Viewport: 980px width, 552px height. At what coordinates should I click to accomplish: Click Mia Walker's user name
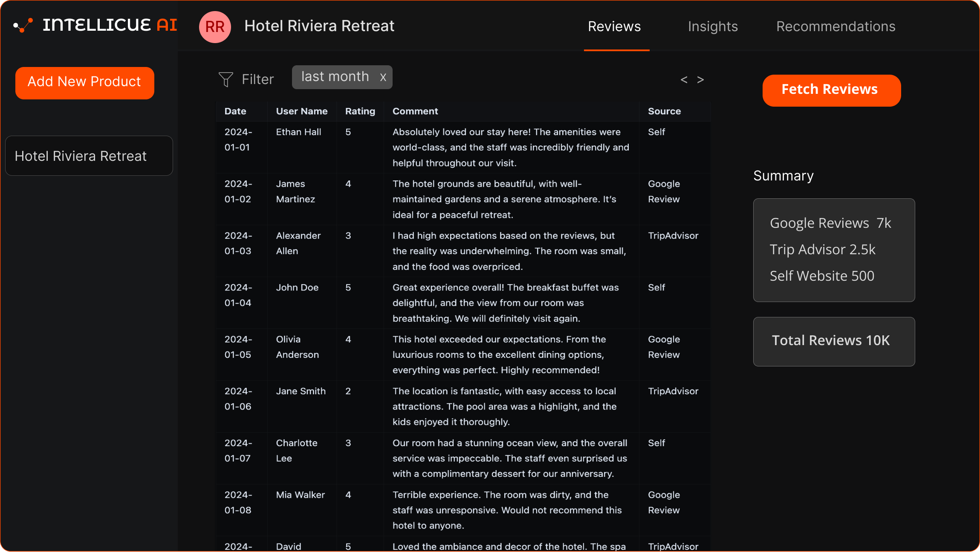(301, 495)
